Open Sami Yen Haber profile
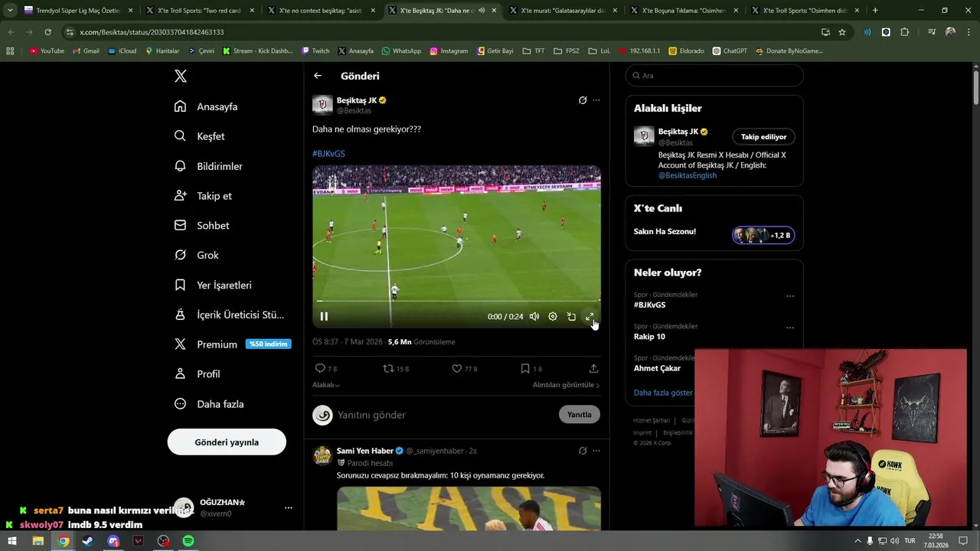Screen dimensions: 980x551 point(364,451)
